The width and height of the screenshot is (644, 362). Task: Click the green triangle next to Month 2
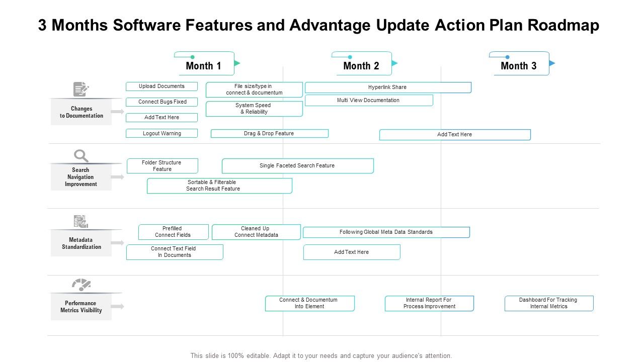[x=395, y=63]
